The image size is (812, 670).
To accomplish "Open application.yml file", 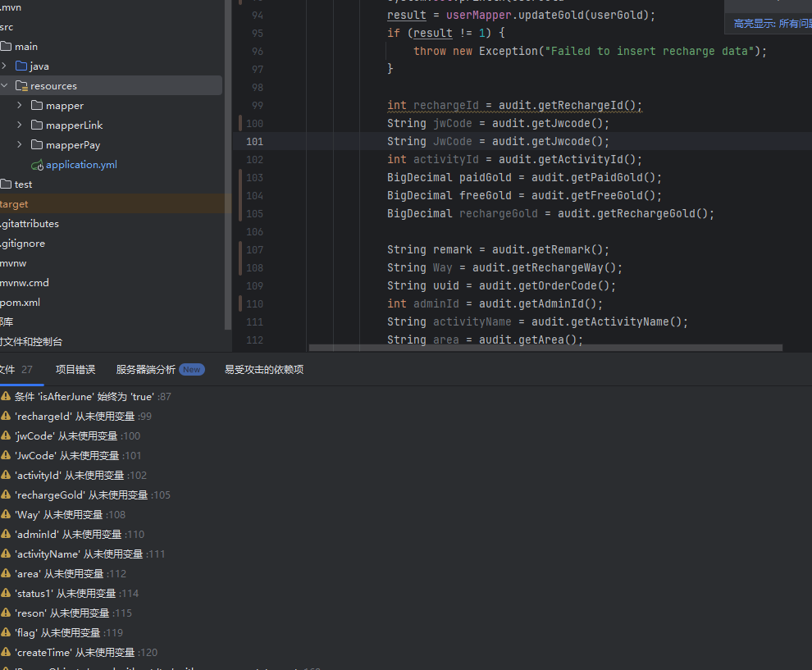I will 81,164.
